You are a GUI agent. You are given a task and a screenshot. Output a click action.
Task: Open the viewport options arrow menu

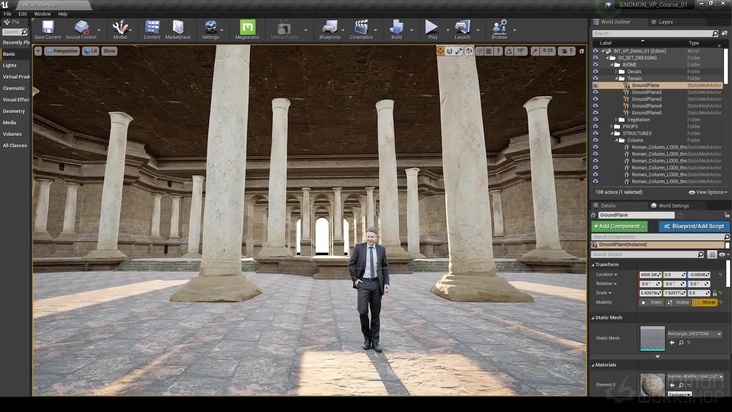38,51
